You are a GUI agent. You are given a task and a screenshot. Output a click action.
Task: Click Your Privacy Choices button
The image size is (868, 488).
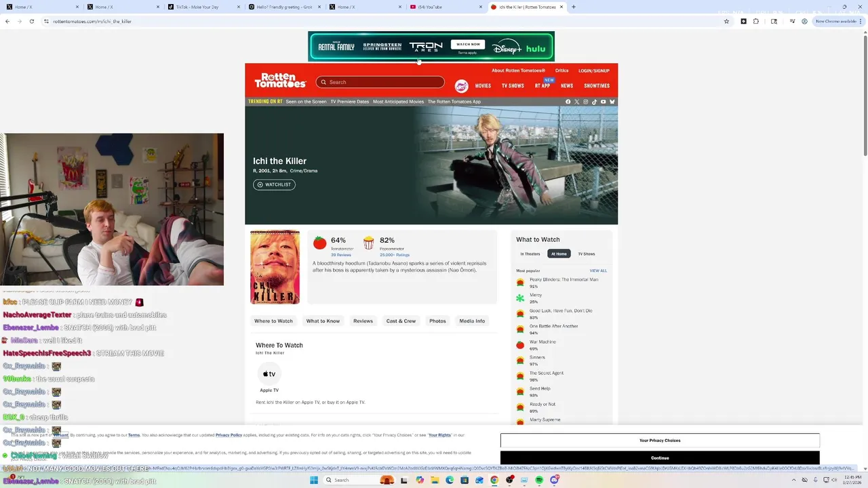(660, 441)
